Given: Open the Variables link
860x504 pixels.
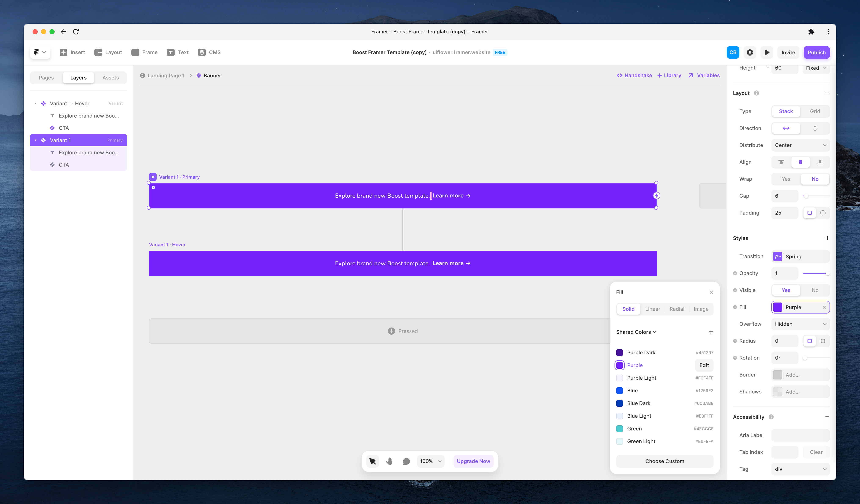Looking at the screenshot, I should pos(704,75).
